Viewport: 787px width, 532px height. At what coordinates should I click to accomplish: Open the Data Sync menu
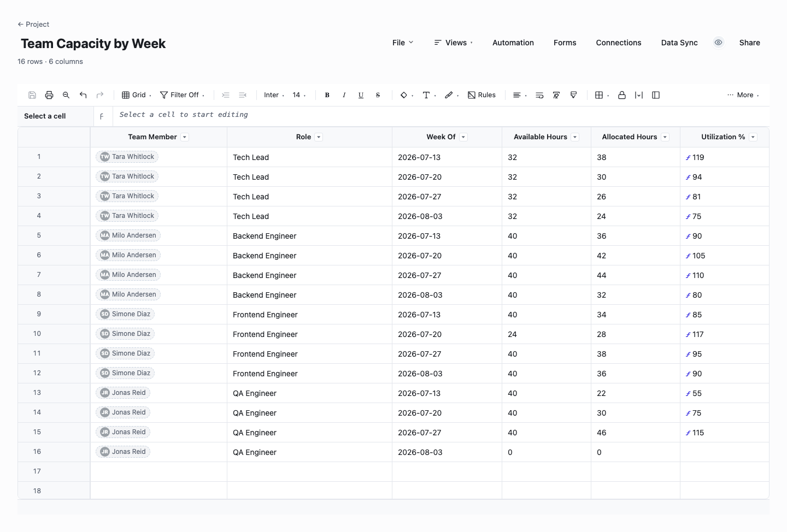pyautogui.click(x=679, y=43)
